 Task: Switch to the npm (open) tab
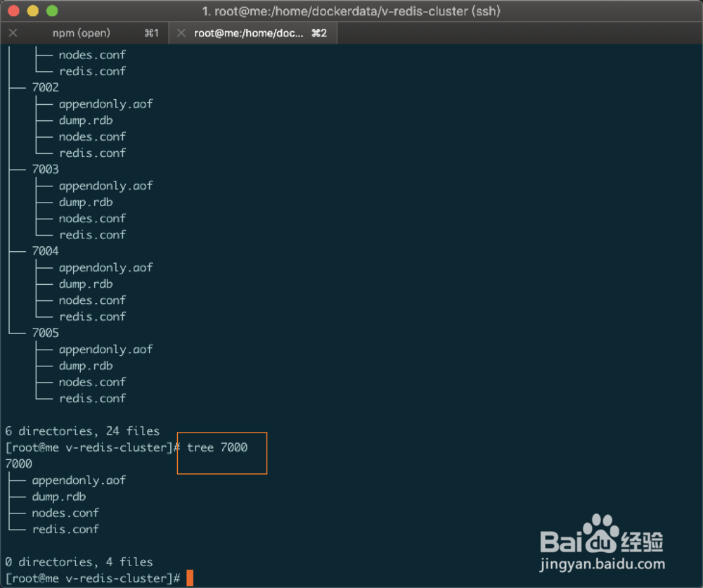tap(84, 33)
